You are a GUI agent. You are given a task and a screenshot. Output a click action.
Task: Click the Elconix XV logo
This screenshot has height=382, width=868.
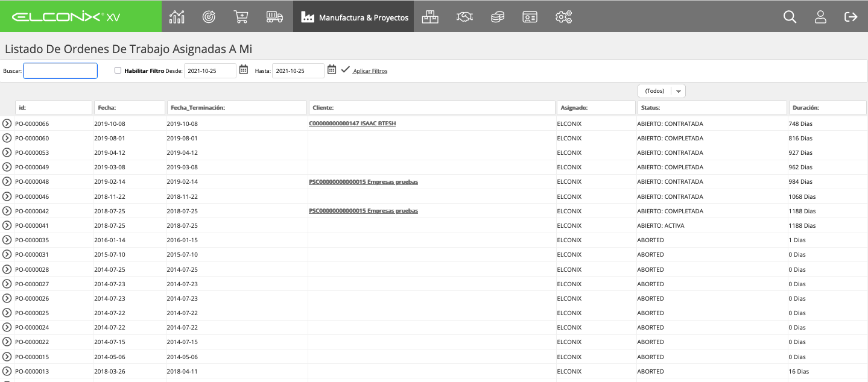(x=66, y=17)
